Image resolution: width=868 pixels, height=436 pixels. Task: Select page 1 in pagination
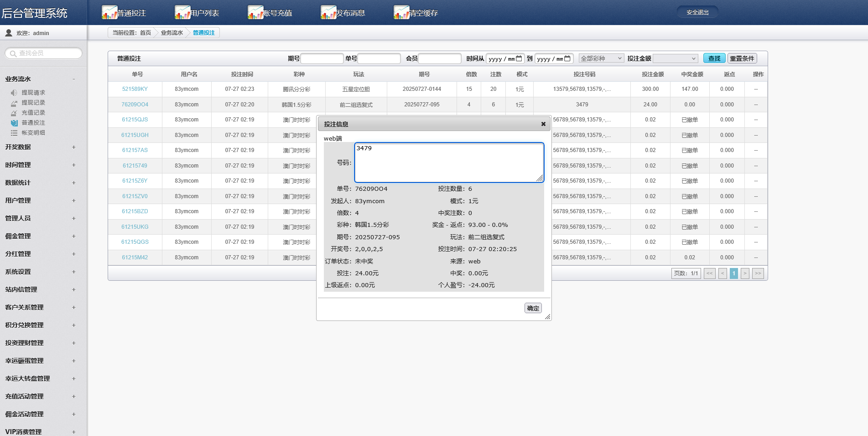[x=734, y=273]
